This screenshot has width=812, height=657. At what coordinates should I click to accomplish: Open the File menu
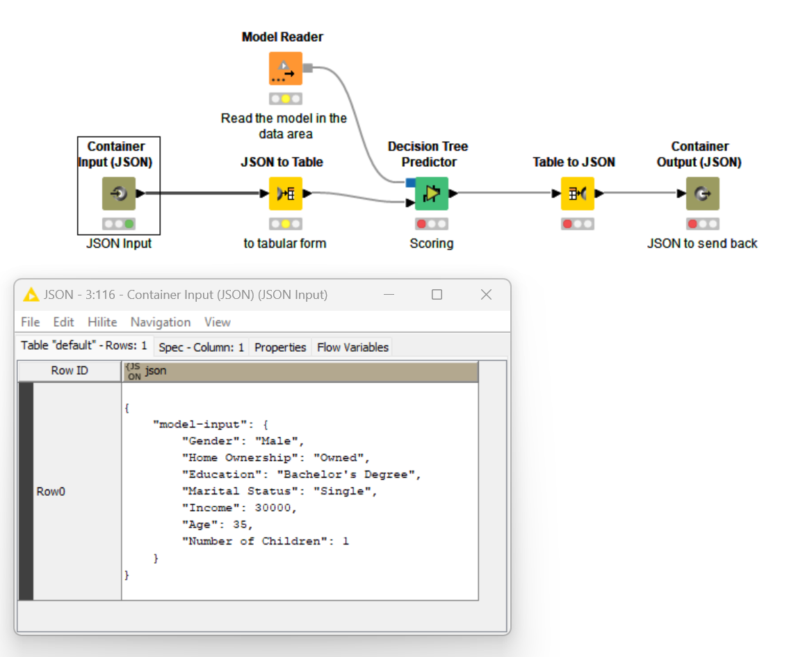(31, 322)
